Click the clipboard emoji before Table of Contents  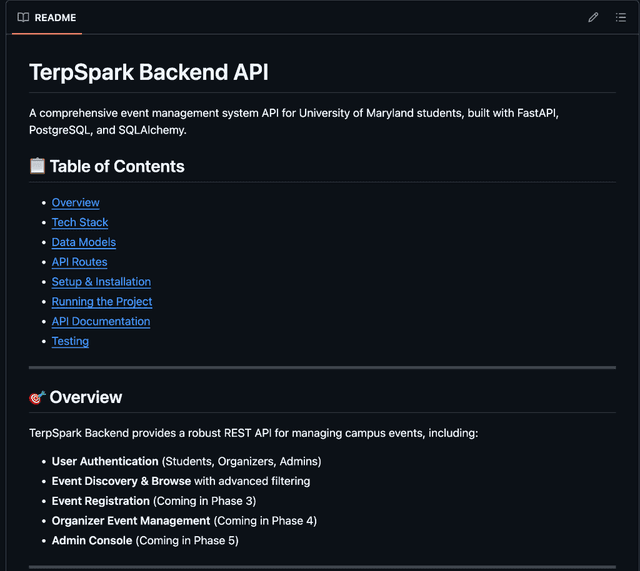(37, 166)
